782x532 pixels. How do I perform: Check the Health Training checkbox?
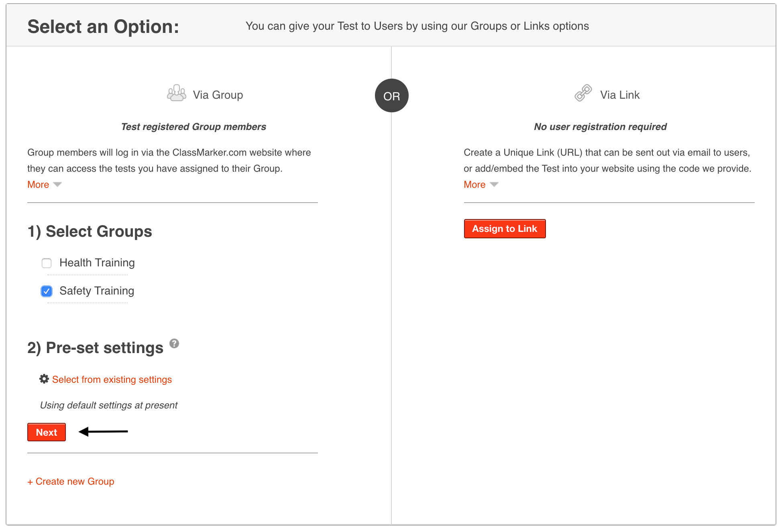pyautogui.click(x=47, y=263)
